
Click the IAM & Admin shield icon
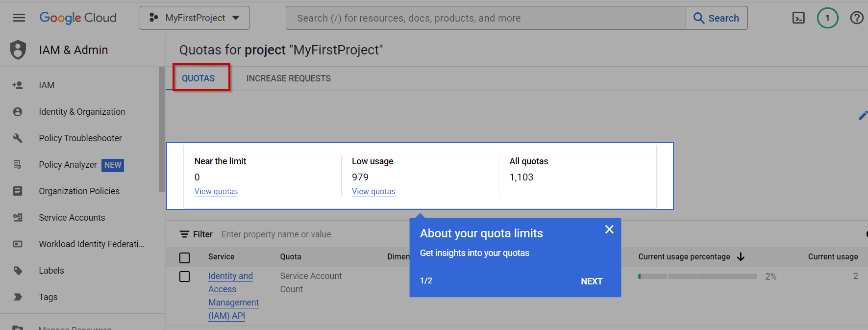pyautogui.click(x=18, y=50)
